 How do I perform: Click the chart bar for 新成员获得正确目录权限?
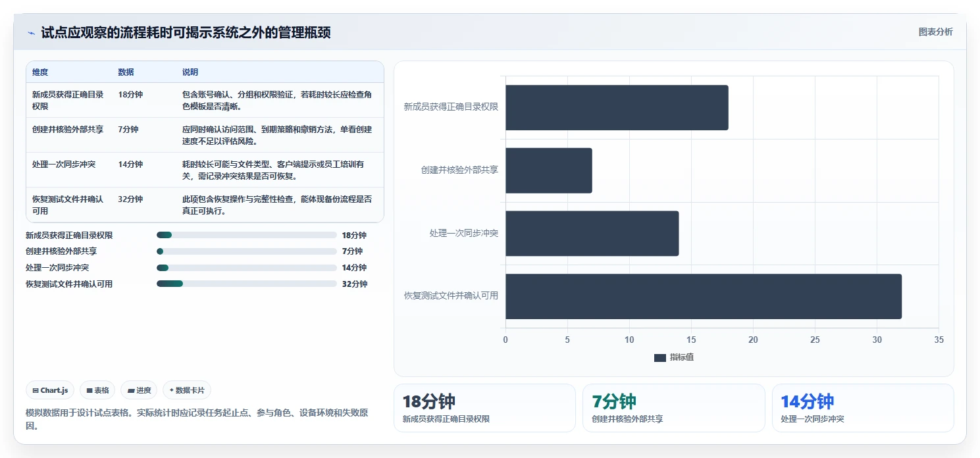click(617, 107)
